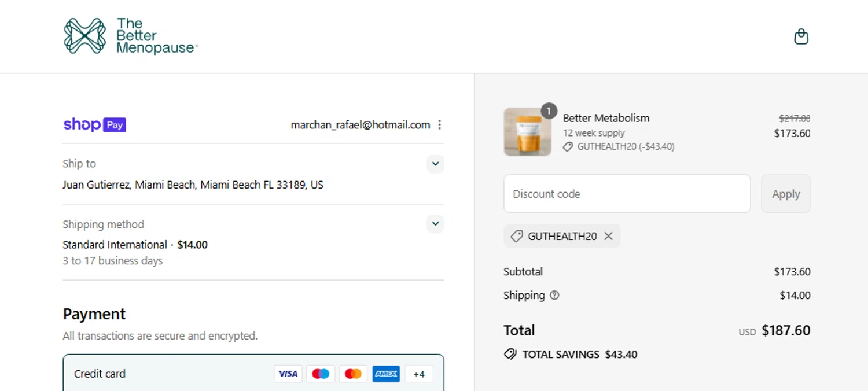The width and height of the screenshot is (868, 391).
Task: Click the 12 week supply text
Action: pyautogui.click(x=594, y=133)
